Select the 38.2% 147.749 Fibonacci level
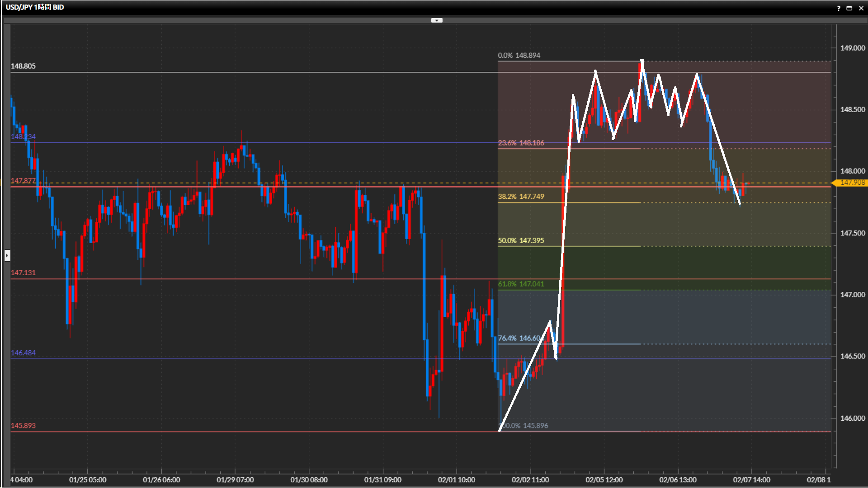Image resolution: width=868 pixels, height=488 pixels. (x=521, y=197)
